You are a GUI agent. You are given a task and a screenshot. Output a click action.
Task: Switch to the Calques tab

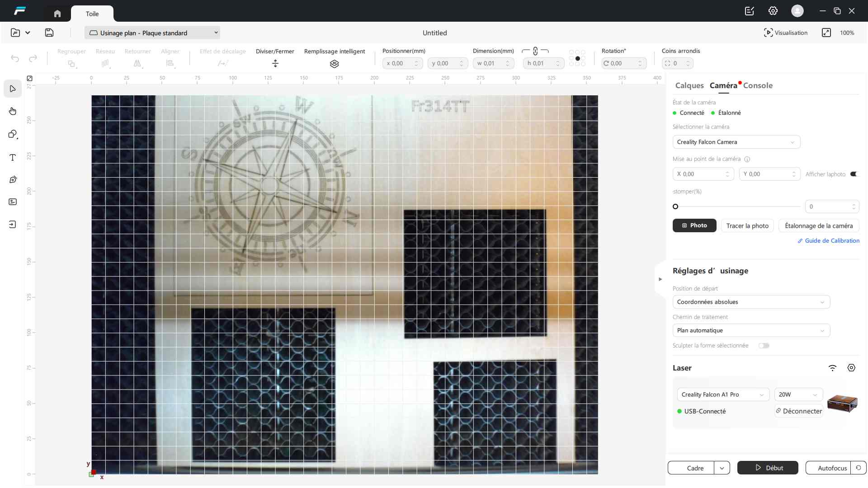689,85
